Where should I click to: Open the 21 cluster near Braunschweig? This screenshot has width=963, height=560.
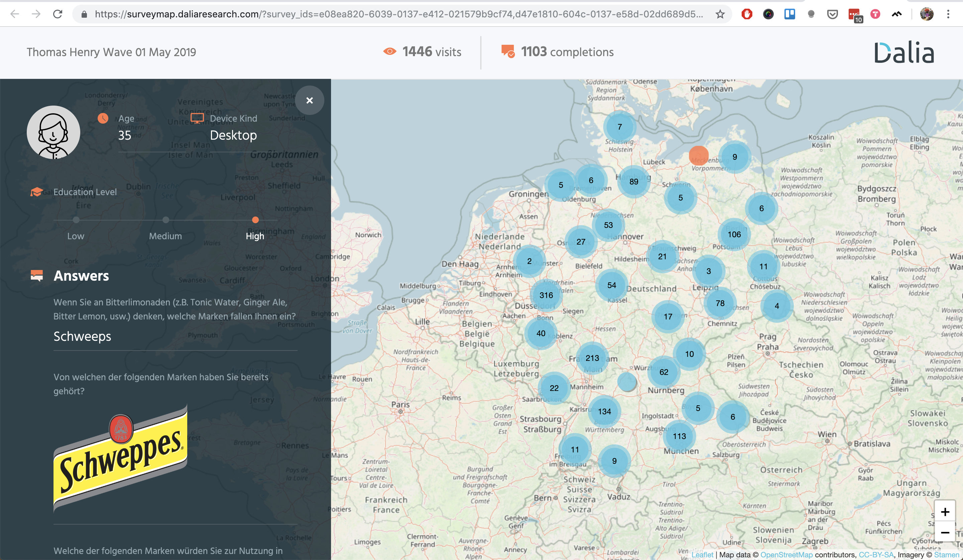point(662,256)
